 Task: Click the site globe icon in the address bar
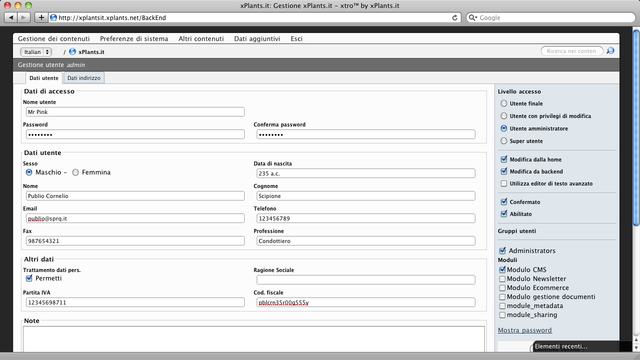coord(53,18)
